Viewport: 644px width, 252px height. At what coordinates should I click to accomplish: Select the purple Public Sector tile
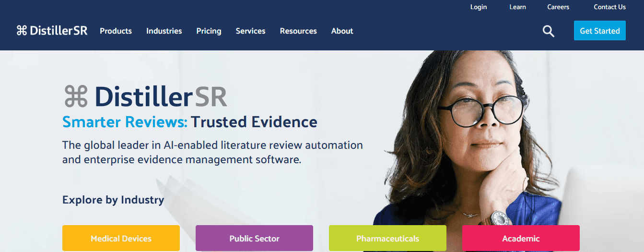[254, 238]
